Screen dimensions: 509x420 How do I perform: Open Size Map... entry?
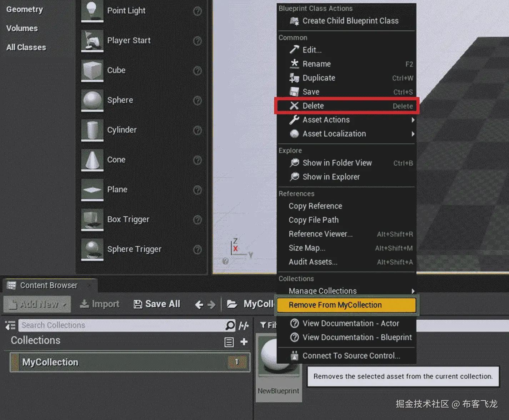346,248
